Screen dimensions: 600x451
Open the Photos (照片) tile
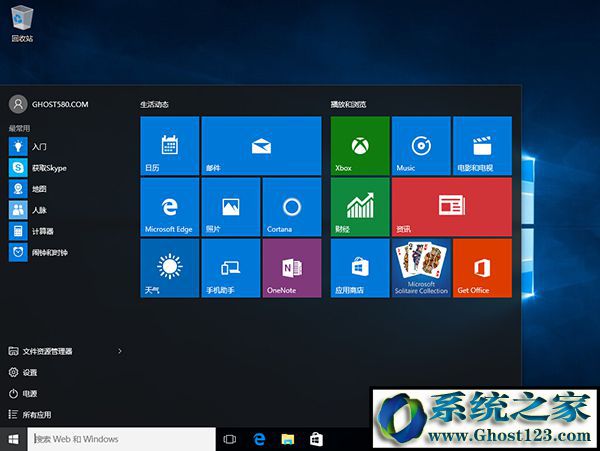tap(231, 207)
